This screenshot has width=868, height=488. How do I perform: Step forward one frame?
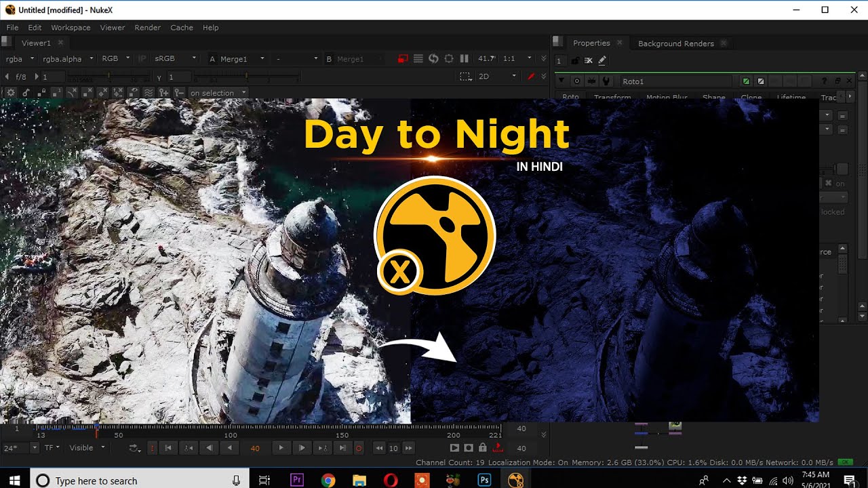click(302, 448)
